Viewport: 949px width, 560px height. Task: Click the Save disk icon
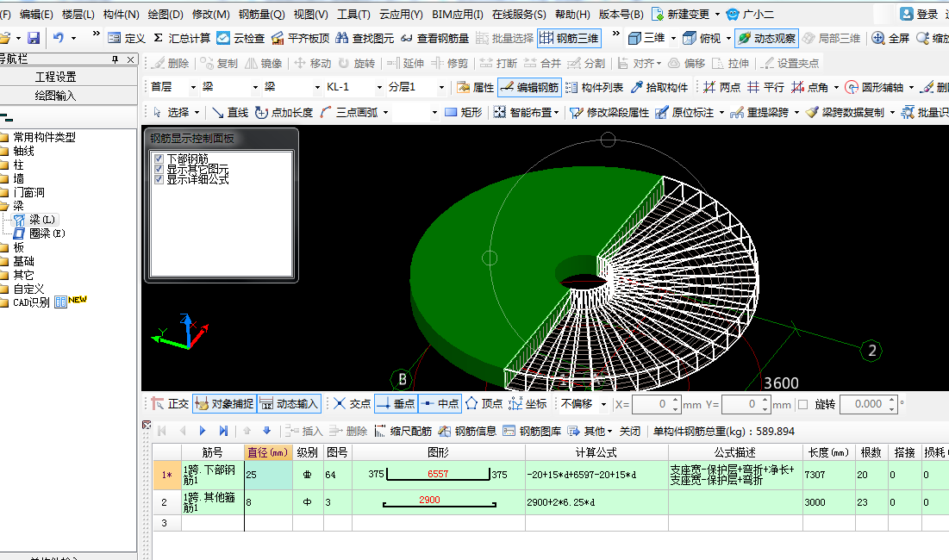[x=34, y=38]
